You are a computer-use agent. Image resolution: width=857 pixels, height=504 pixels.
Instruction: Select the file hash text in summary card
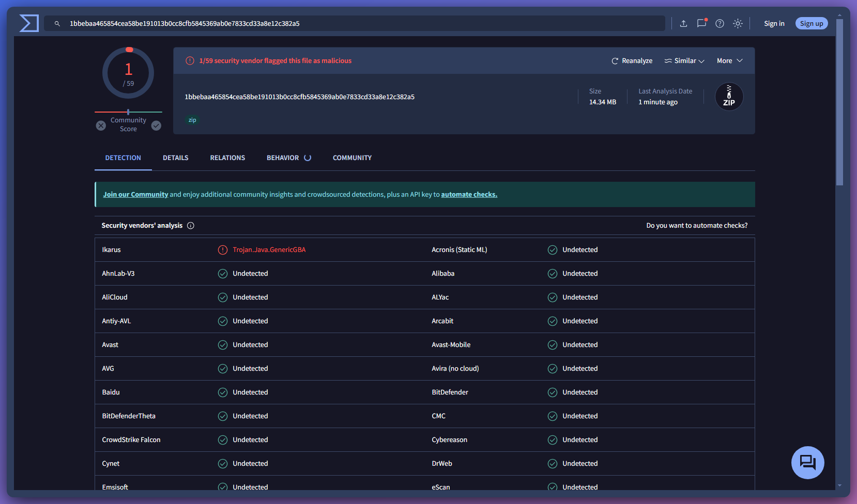[x=300, y=97]
